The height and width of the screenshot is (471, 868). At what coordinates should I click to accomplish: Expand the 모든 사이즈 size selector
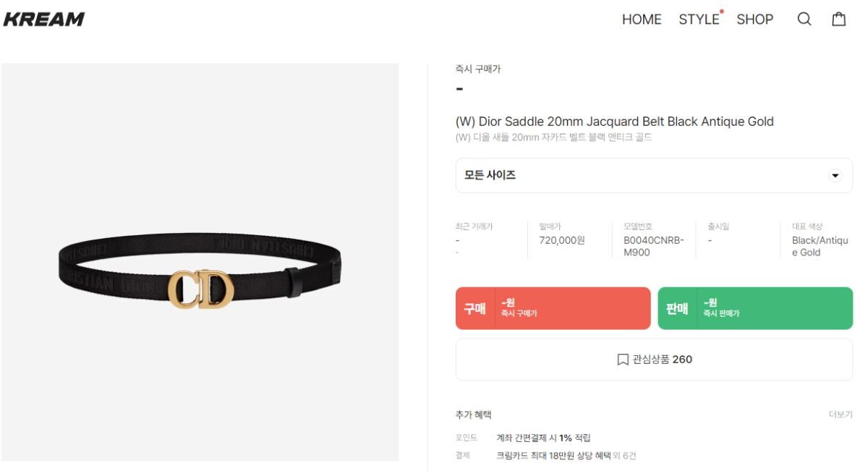[654, 175]
